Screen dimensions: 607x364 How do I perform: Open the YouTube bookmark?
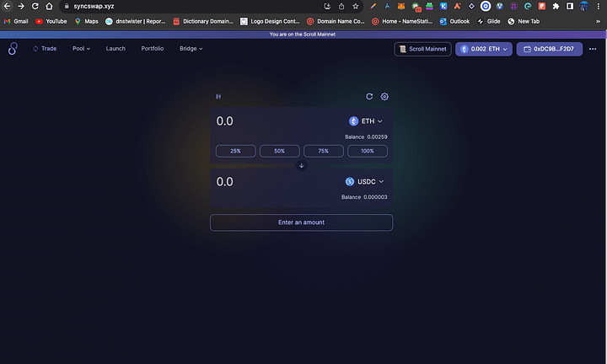[51, 21]
